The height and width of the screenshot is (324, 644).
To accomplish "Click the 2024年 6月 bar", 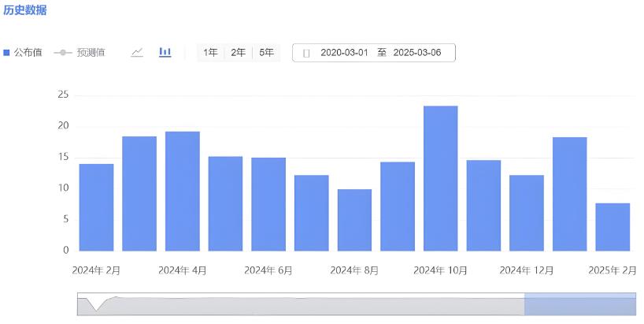I will 268,204.
